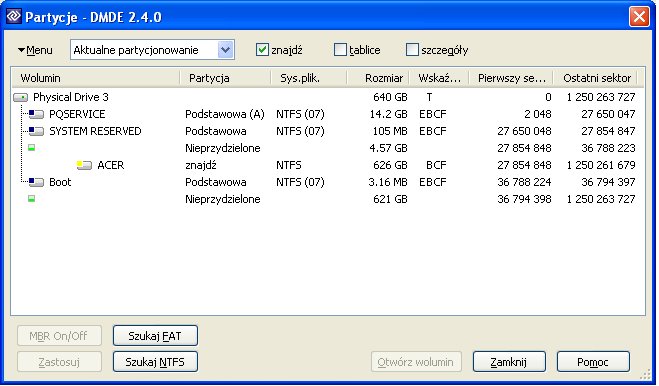The height and width of the screenshot is (386, 659).
Task: Click the 640 GB size value
Action: click(x=390, y=97)
